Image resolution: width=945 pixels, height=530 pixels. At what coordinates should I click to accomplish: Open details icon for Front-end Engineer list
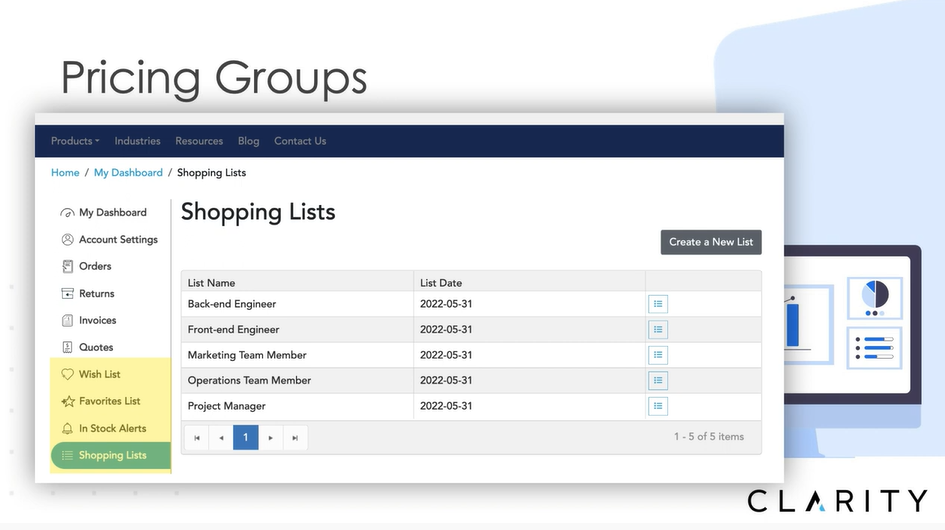658,330
